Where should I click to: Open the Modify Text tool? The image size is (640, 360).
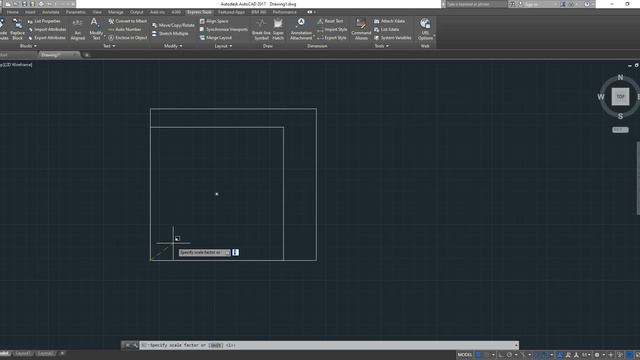coord(96,29)
